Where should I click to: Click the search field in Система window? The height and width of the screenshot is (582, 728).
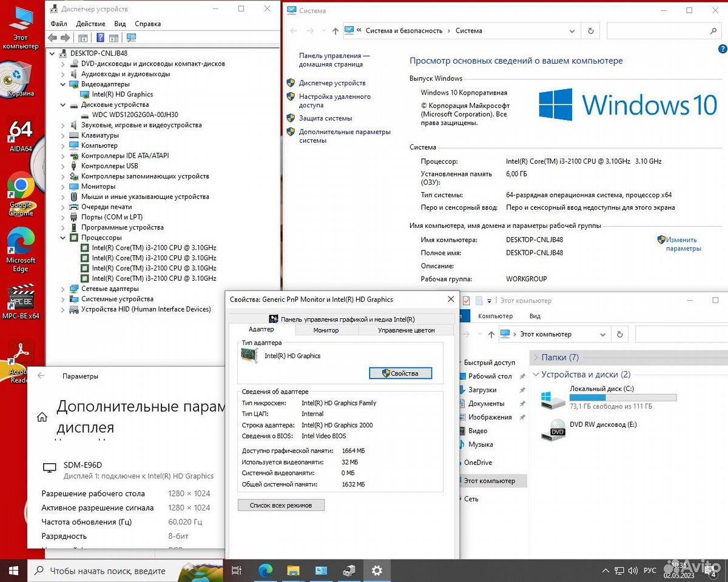coord(665,30)
